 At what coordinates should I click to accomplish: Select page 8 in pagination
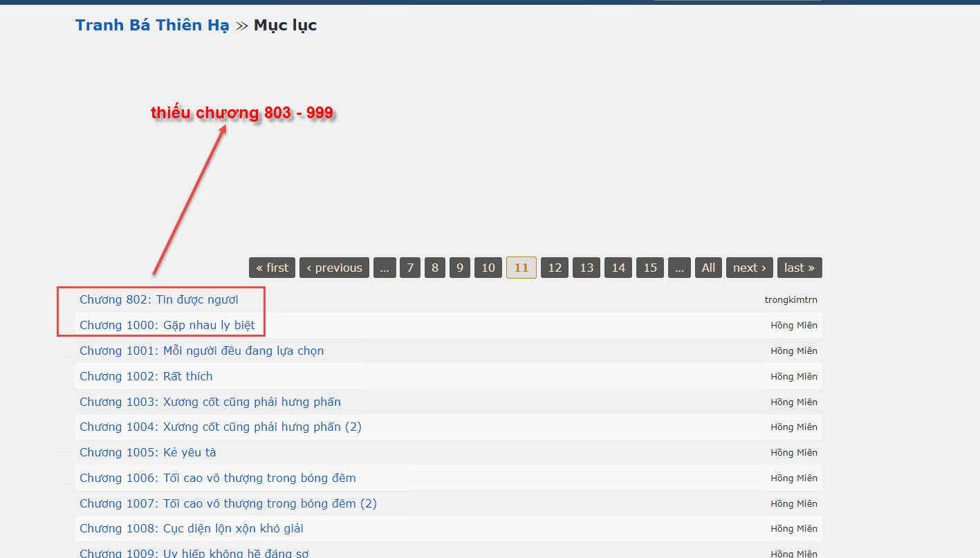(x=435, y=268)
